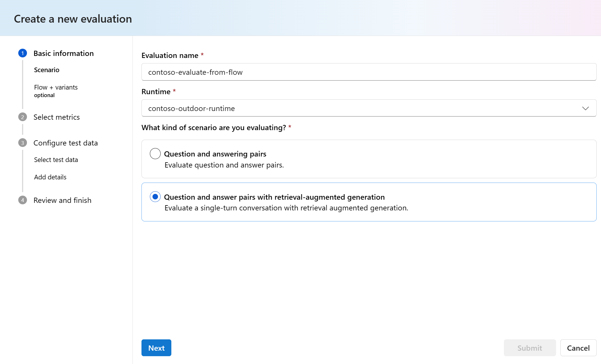Jump to the Configure test data step

66,143
